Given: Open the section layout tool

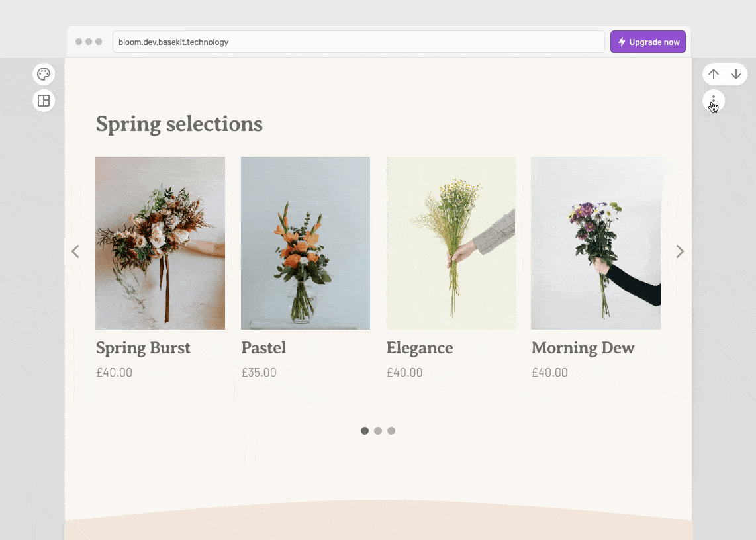Looking at the screenshot, I should point(44,101).
